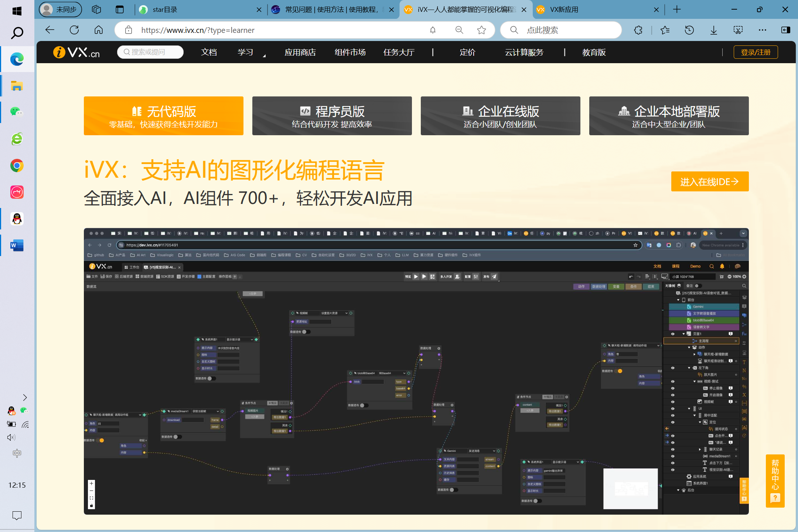Screen dimensions: 798x532
Task: Click the iVX.cn logo
Action: click(x=76, y=52)
